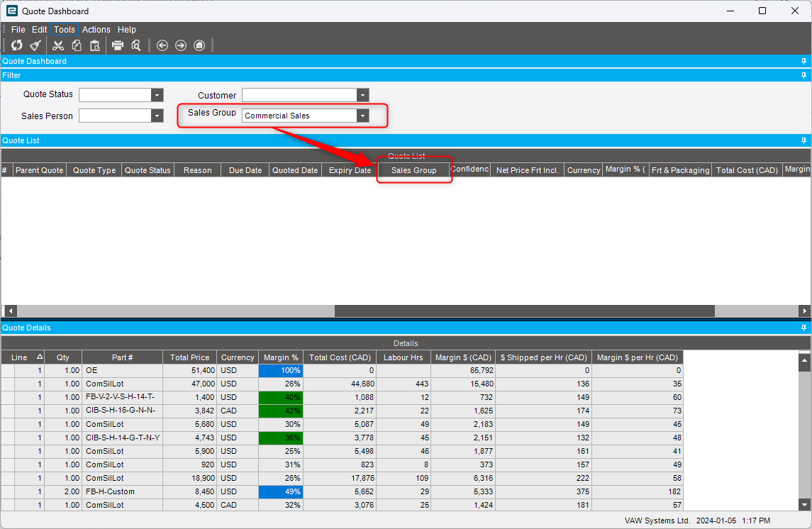Click the Refresh icon on the toolbar
Image resolution: width=812 pixels, height=529 pixels.
coord(16,45)
